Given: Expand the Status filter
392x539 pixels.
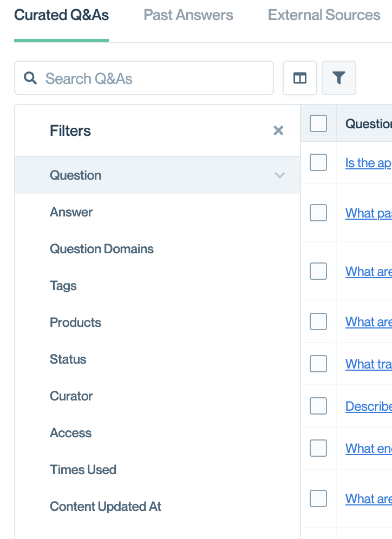Looking at the screenshot, I should tap(68, 359).
